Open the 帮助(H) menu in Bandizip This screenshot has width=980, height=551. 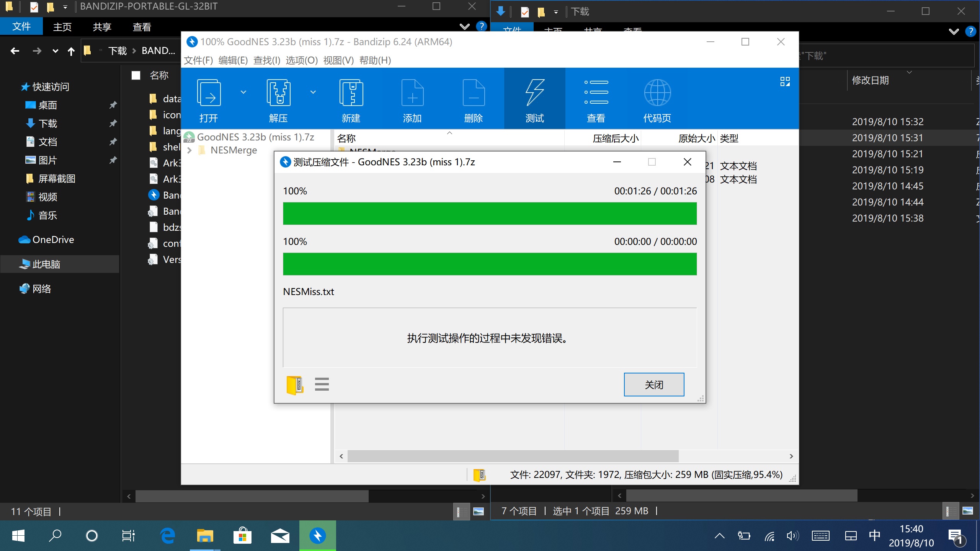click(x=375, y=60)
